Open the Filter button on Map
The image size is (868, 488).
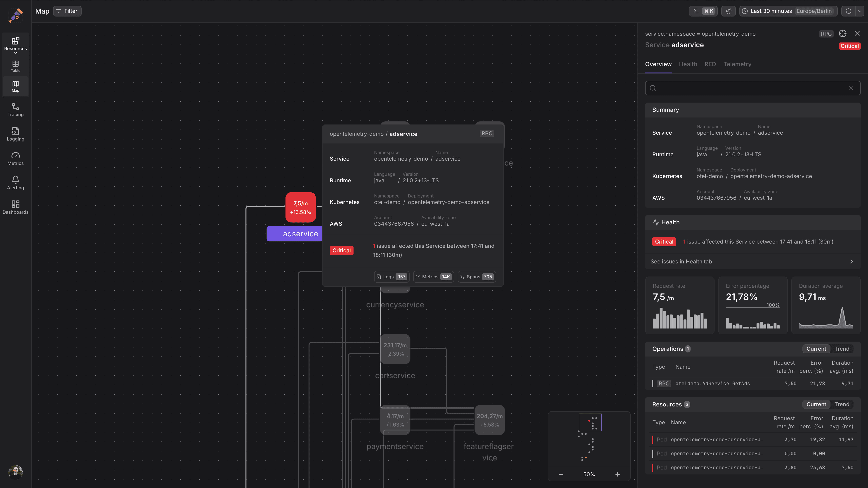pyautogui.click(x=67, y=11)
